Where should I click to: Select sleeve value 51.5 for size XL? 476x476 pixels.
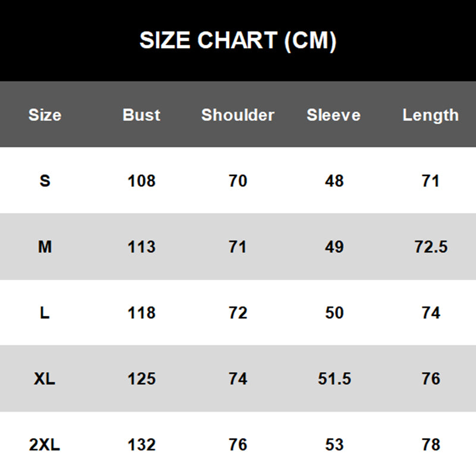pos(334,379)
